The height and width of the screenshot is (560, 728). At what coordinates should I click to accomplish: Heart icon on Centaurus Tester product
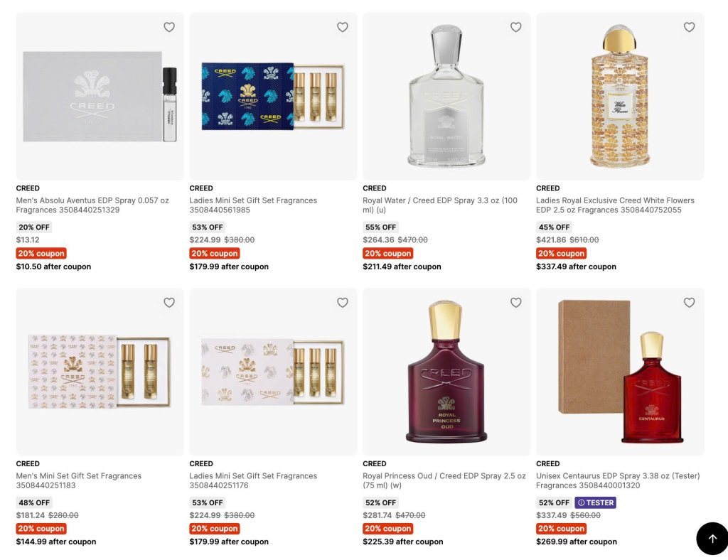click(x=689, y=303)
